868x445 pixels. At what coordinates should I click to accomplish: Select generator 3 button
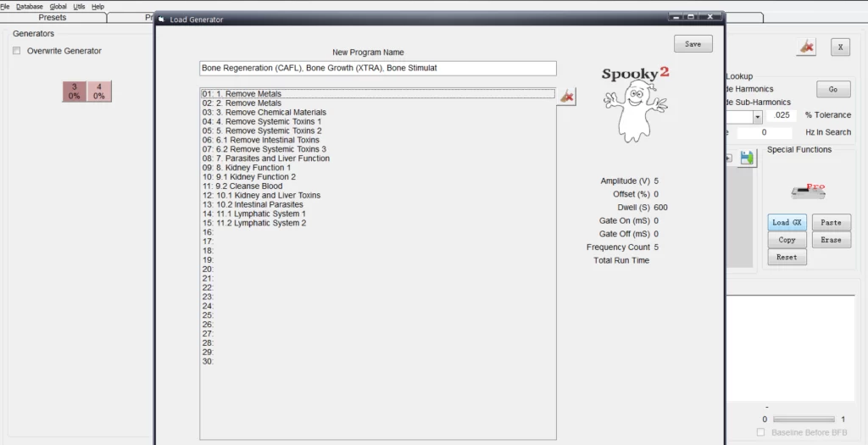pyautogui.click(x=75, y=92)
